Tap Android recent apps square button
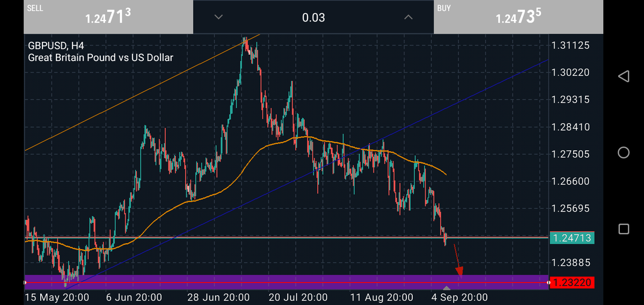The width and height of the screenshot is (644, 305). (x=624, y=229)
